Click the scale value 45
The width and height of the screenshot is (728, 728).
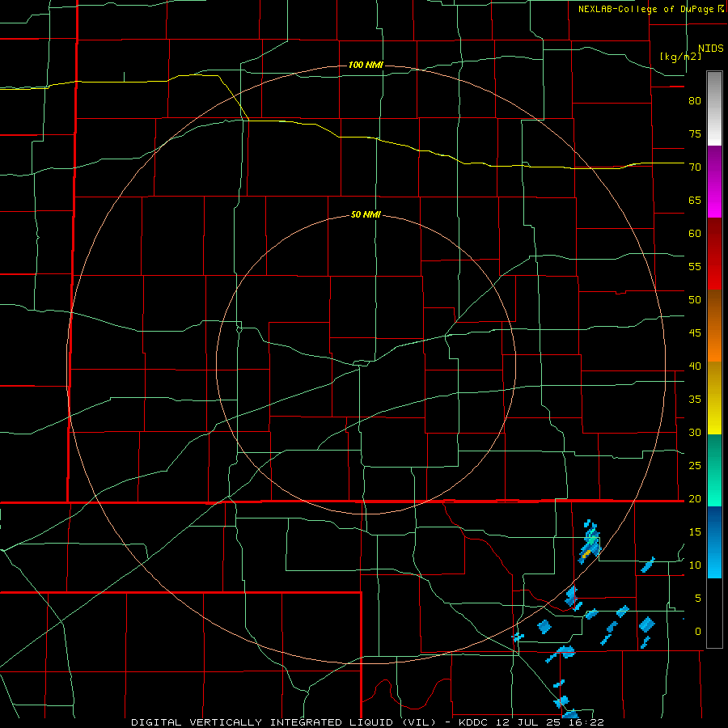pyautogui.click(x=695, y=333)
